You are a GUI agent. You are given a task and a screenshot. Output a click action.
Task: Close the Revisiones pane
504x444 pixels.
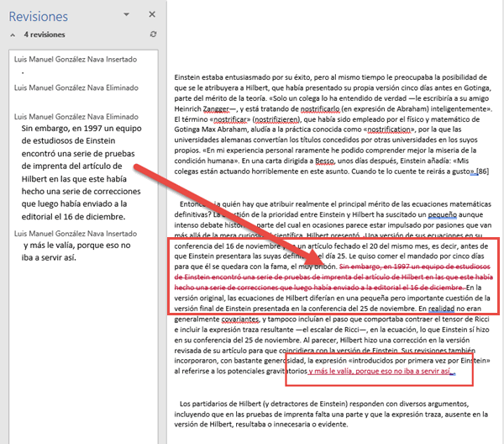[x=151, y=15]
